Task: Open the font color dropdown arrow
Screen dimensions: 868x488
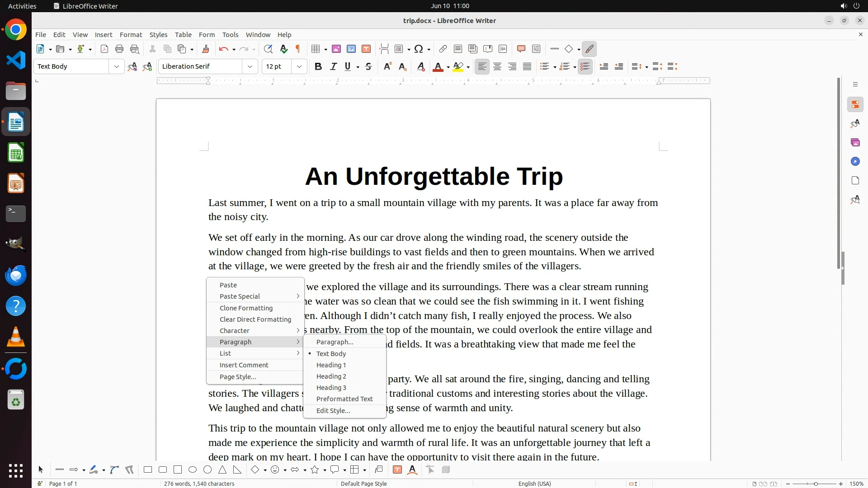Action: point(448,67)
